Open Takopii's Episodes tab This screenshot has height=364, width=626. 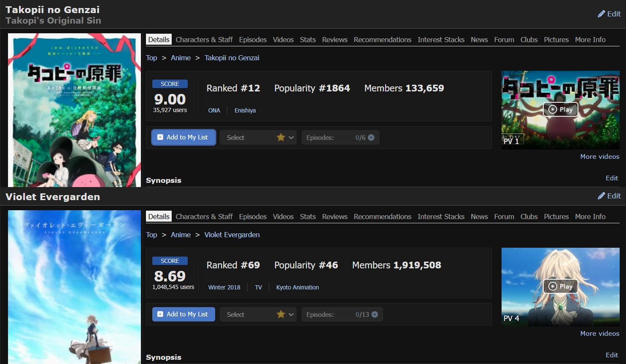(x=253, y=40)
